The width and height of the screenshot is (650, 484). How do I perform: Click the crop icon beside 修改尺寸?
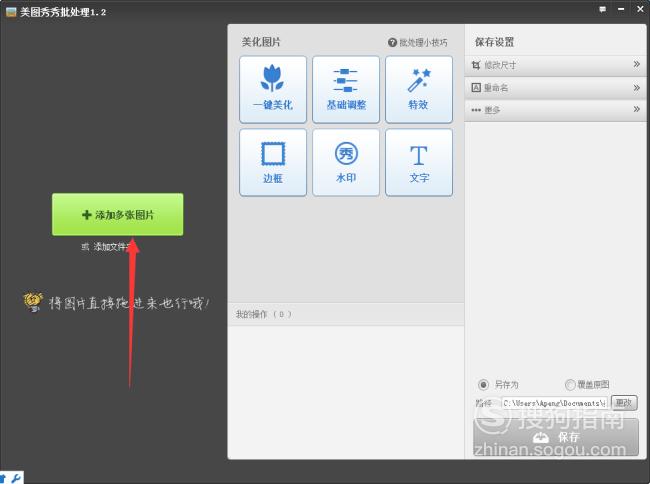tap(476, 65)
